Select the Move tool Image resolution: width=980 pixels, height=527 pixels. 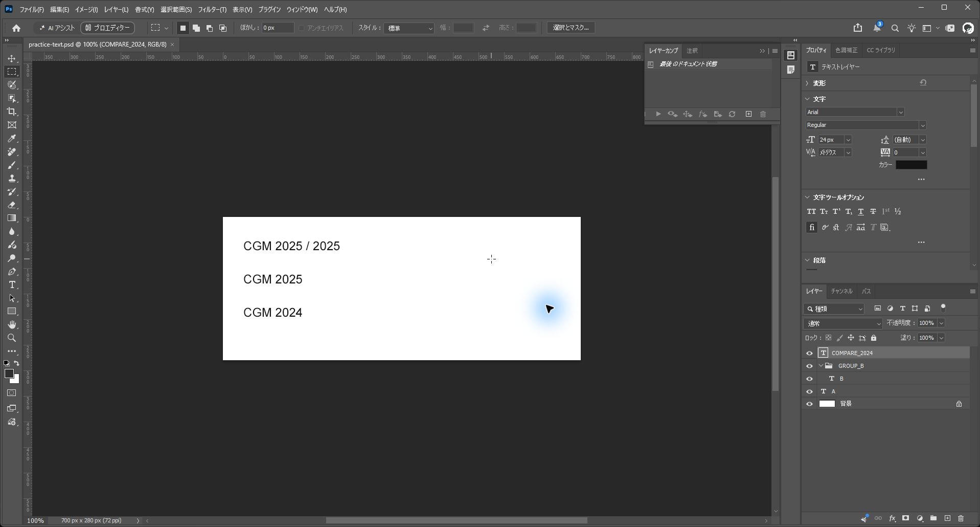coord(12,58)
